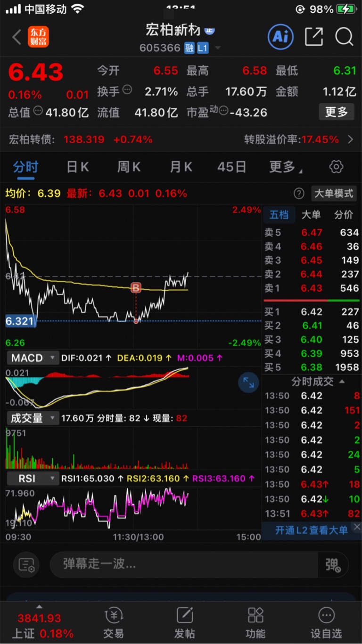Open the 发帖 post icon

coord(185,623)
